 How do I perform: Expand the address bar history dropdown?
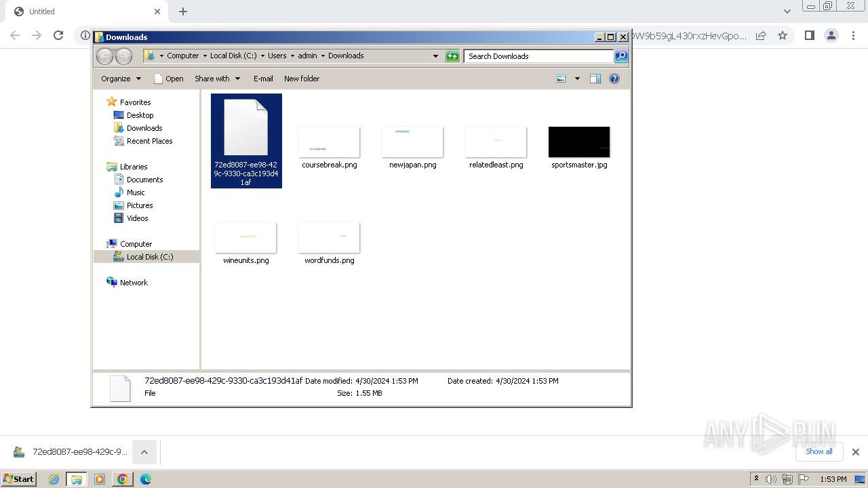(435, 56)
